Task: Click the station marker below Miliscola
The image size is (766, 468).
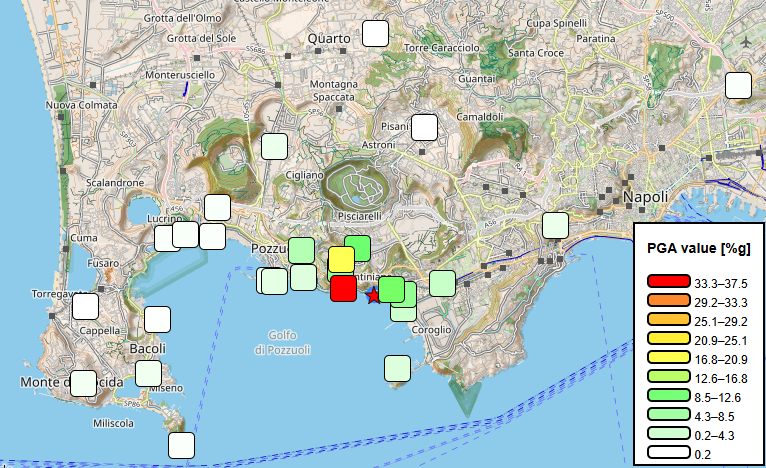Action: click(181, 445)
